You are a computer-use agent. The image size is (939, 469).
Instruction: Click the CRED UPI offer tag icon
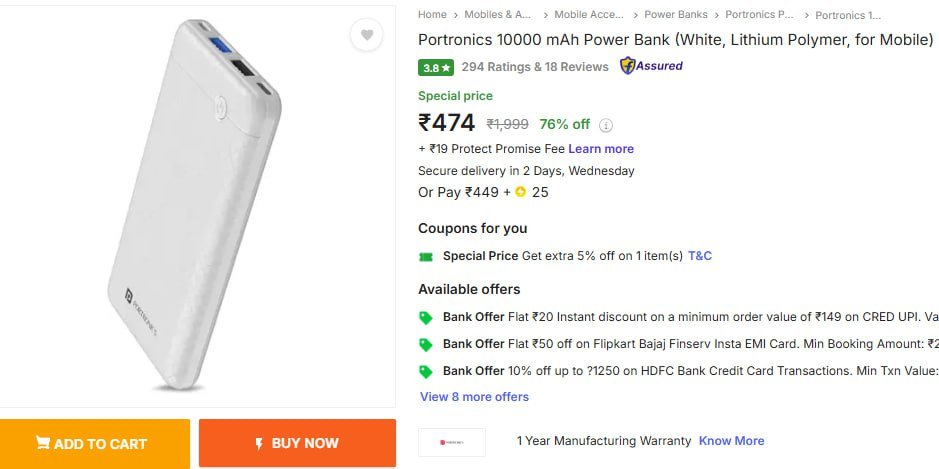(426, 317)
